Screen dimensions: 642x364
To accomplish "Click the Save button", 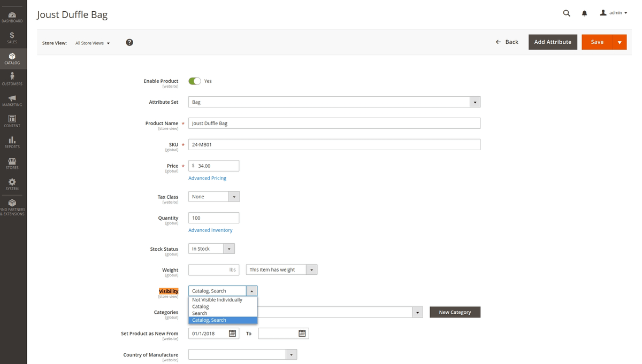I will (x=597, y=42).
